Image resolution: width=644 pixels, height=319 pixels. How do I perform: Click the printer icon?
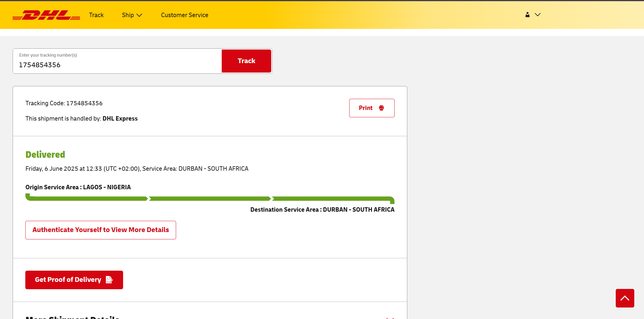coord(381,108)
